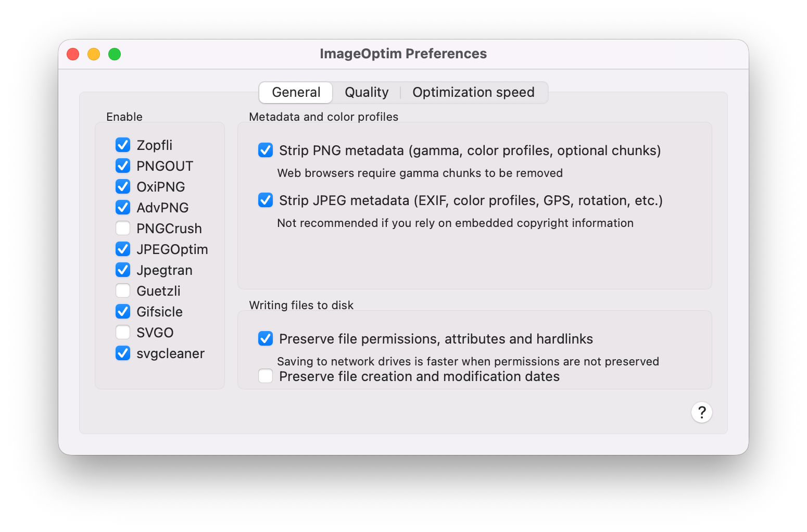Switch to the Quality tab

coord(367,93)
